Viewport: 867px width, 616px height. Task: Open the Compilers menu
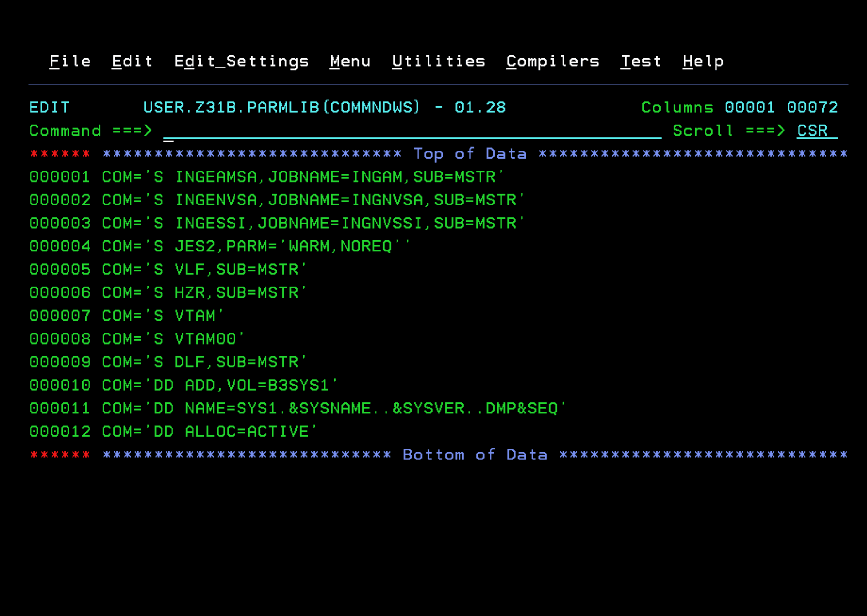tap(552, 61)
